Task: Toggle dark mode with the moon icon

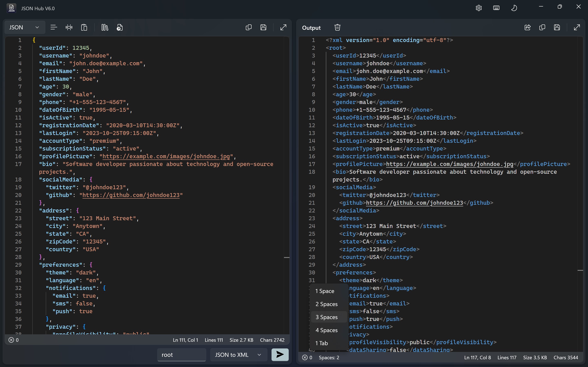Action: [514, 8]
